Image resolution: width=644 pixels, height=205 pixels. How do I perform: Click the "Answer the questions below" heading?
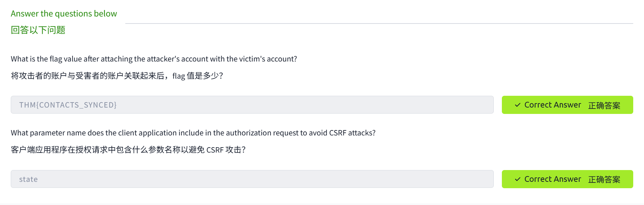(x=64, y=14)
